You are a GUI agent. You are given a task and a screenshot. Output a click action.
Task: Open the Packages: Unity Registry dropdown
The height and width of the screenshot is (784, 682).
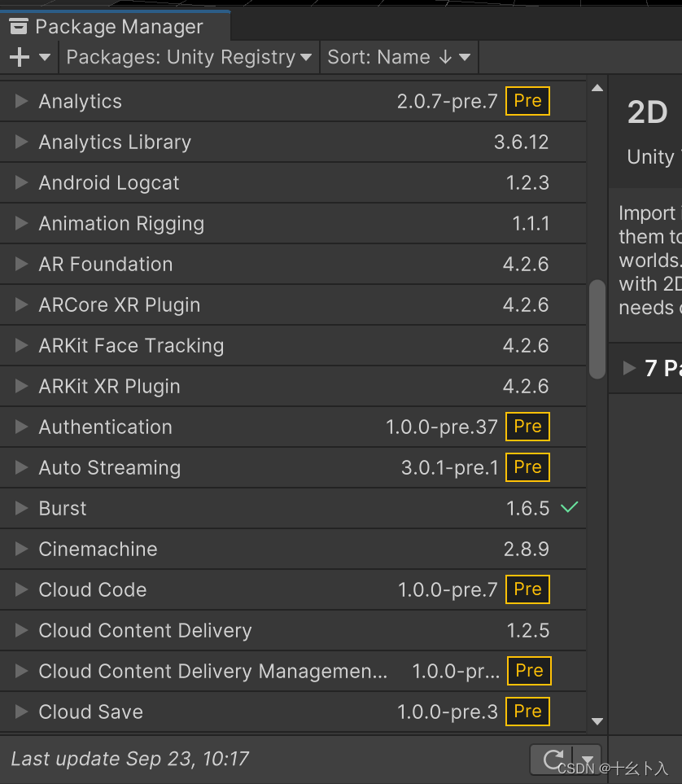click(x=189, y=58)
